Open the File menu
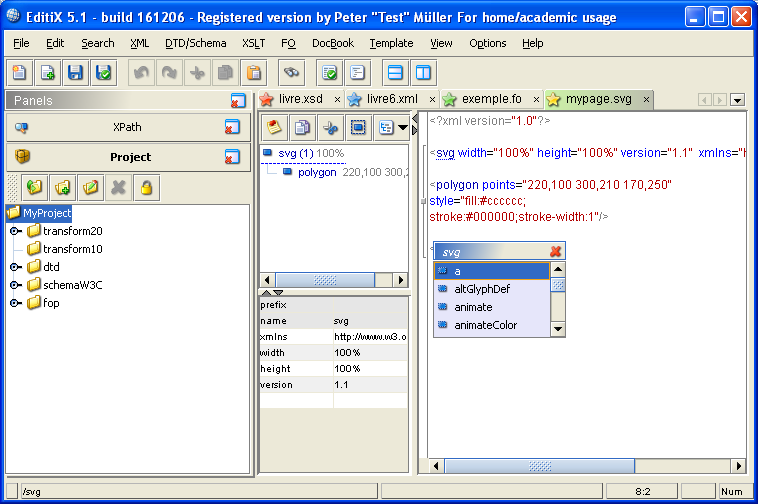Viewport: 758px width, 504px height. 21,43
